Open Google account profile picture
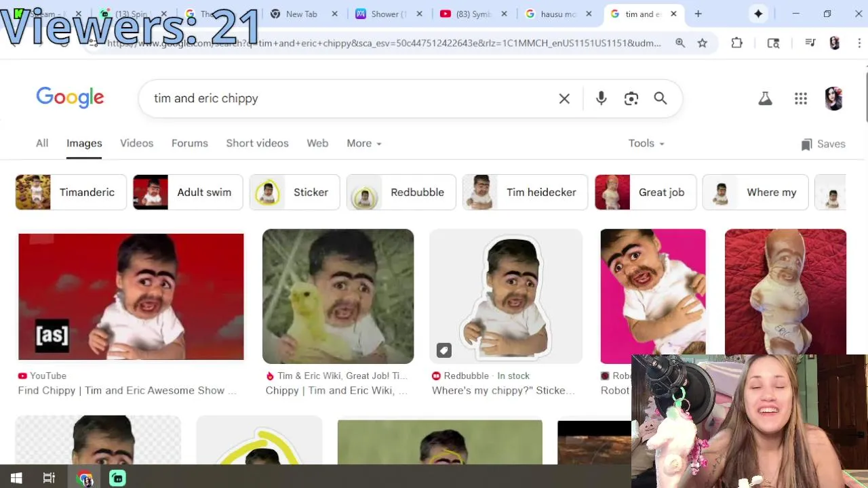Screen dimensions: 868x488 tap(833, 98)
